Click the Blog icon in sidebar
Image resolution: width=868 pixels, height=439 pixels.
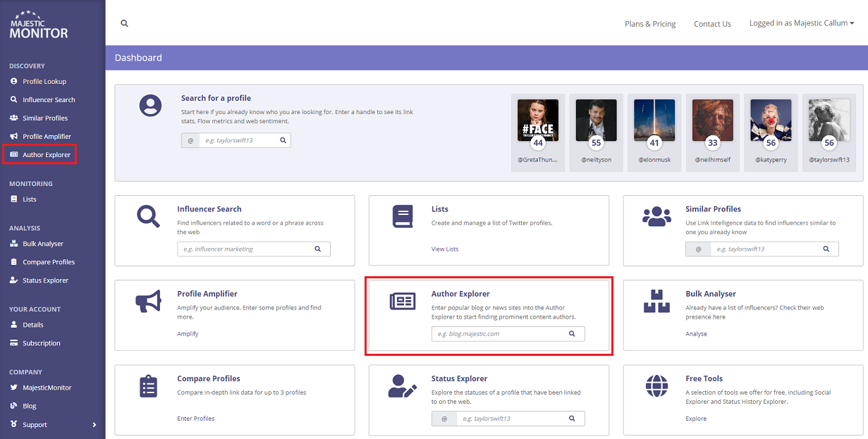(14, 405)
